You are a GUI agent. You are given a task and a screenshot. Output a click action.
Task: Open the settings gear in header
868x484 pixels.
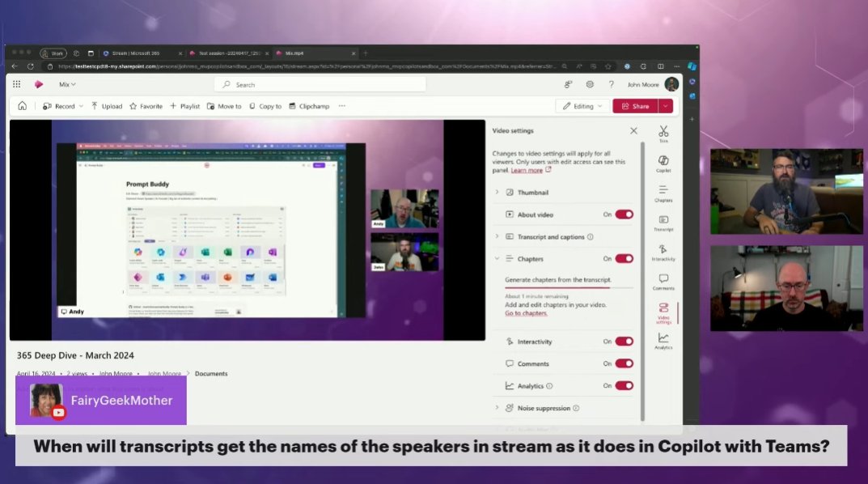[590, 84]
